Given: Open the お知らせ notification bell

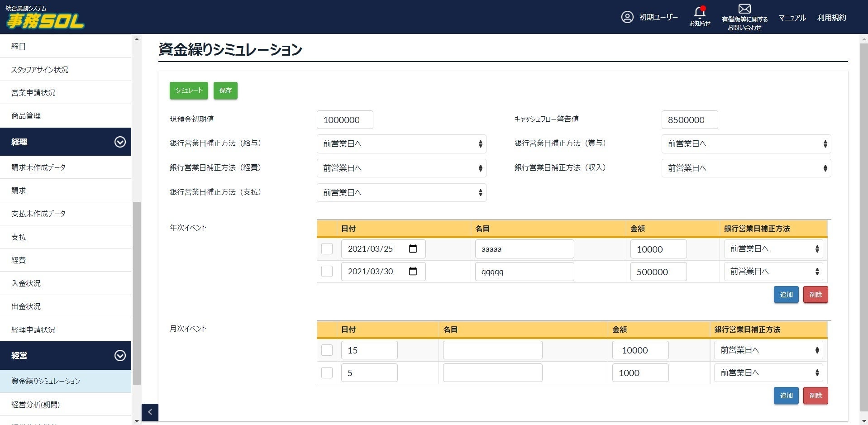Looking at the screenshot, I should click(x=700, y=12).
